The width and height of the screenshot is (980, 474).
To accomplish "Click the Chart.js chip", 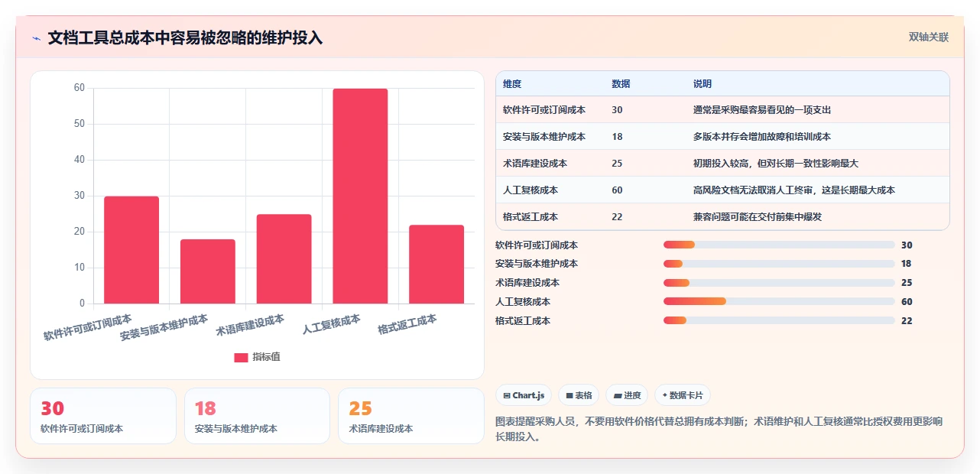I will click(524, 395).
